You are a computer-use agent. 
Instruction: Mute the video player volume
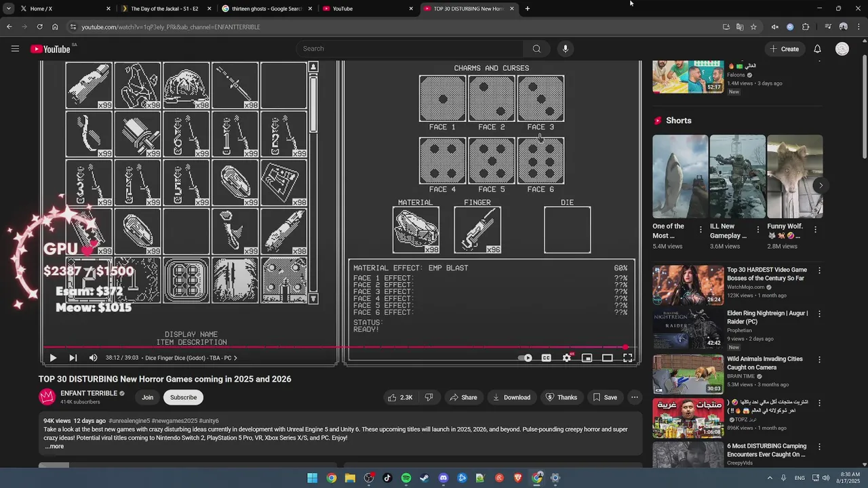[93, 358]
